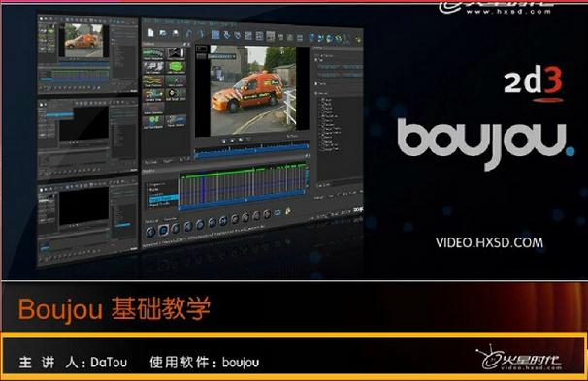This screenshot has height=381, width=588.
Task: Click the white new-file page icon
Action: (x=150, y=33)
